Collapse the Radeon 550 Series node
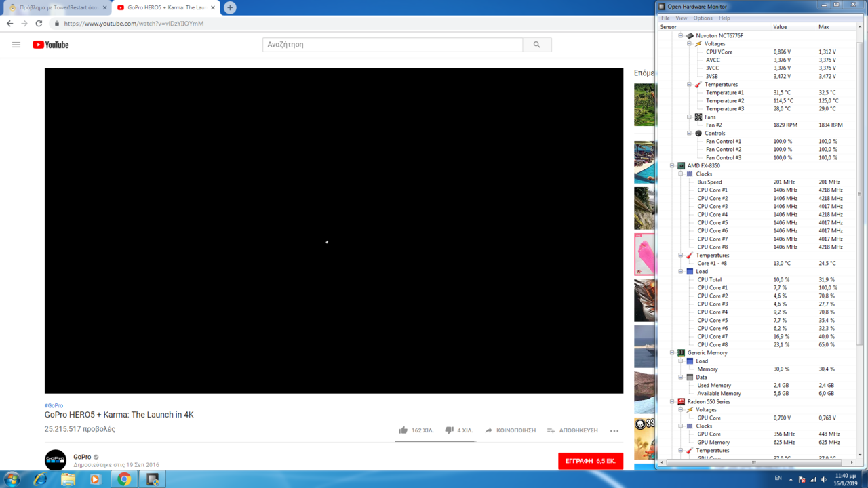 (673, 401)
